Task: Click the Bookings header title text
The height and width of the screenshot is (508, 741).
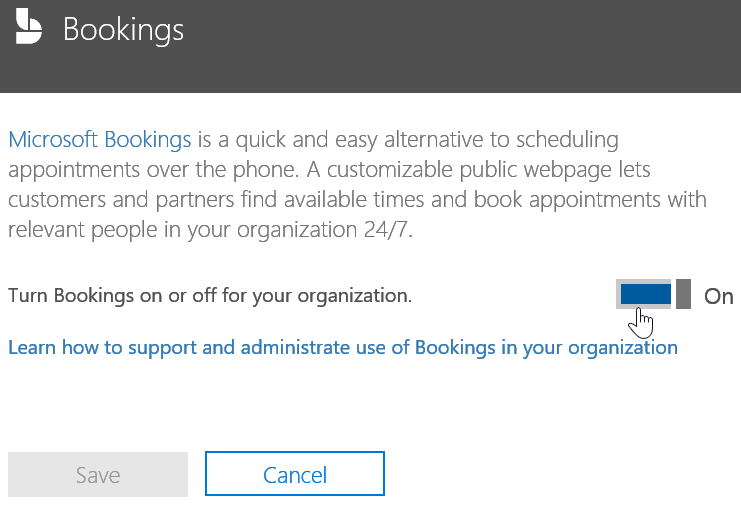Action: coord(123,29)
